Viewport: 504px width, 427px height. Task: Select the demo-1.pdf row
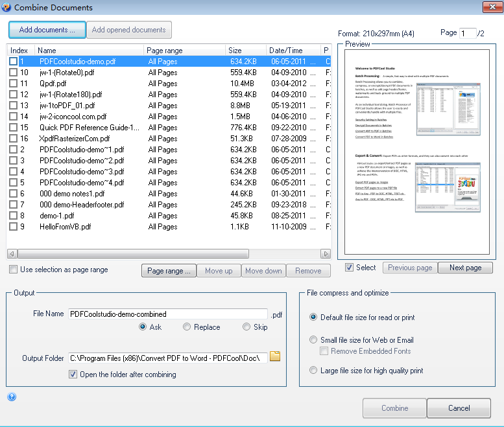click(x=169, y=215)
